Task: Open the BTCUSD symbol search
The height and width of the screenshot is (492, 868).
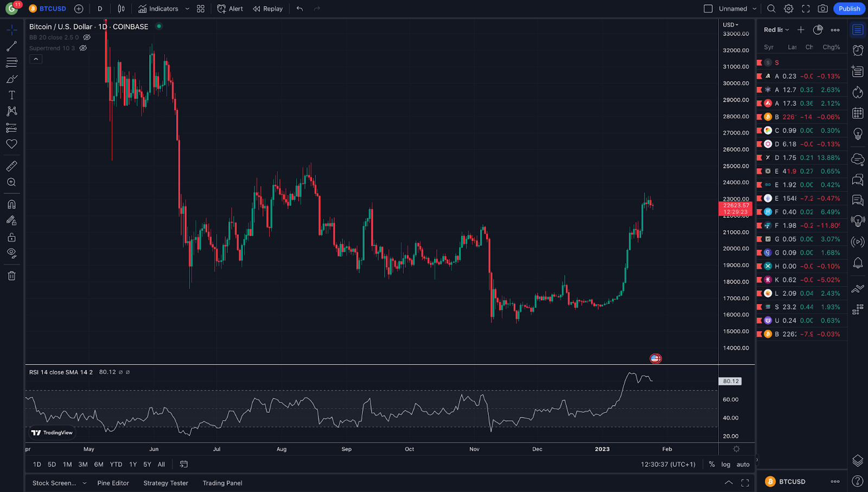Action: pyautogui.click(x=48, y=9)
